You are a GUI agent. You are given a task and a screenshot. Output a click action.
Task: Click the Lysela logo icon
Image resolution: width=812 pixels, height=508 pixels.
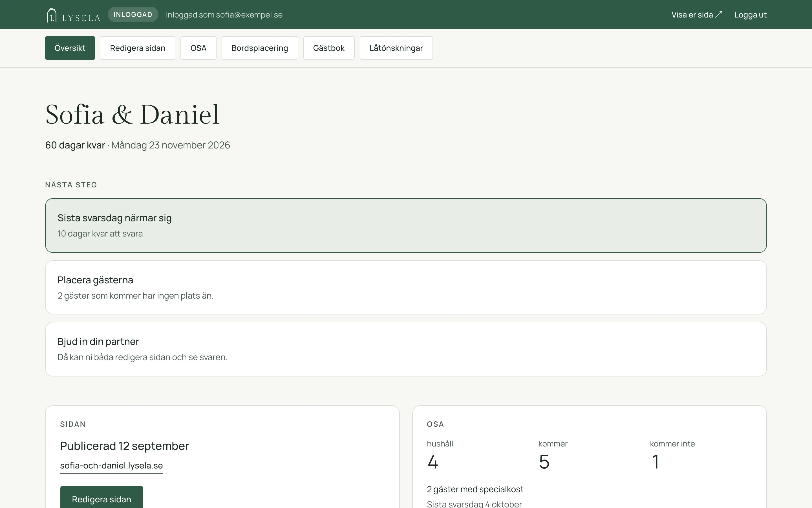[x=51, y=15]
